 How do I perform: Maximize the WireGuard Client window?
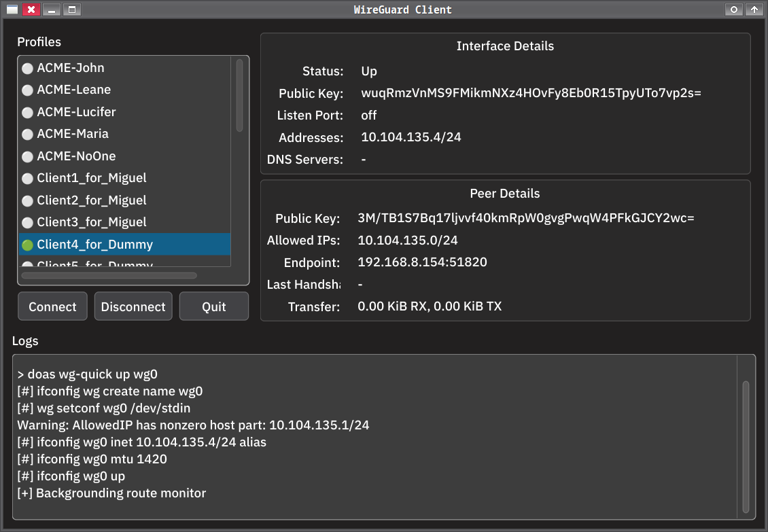click(x=72, y=10)
